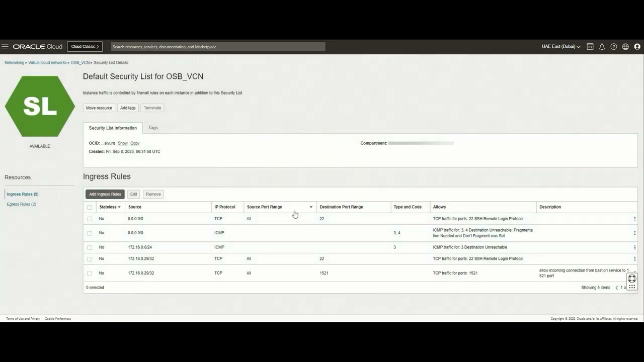This screenshot has width=644, height=362.
Task: Click the Oracle Cloud logo
Action: [x=38, y=47]
